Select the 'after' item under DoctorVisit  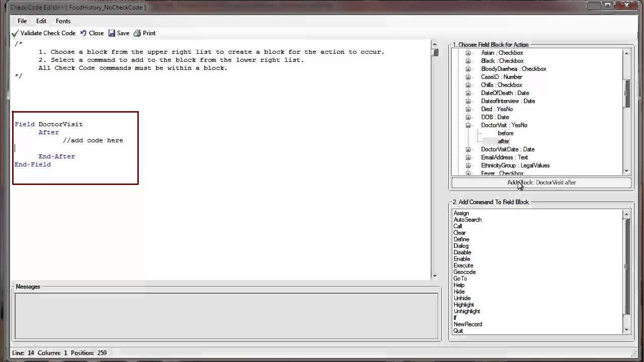504,141
